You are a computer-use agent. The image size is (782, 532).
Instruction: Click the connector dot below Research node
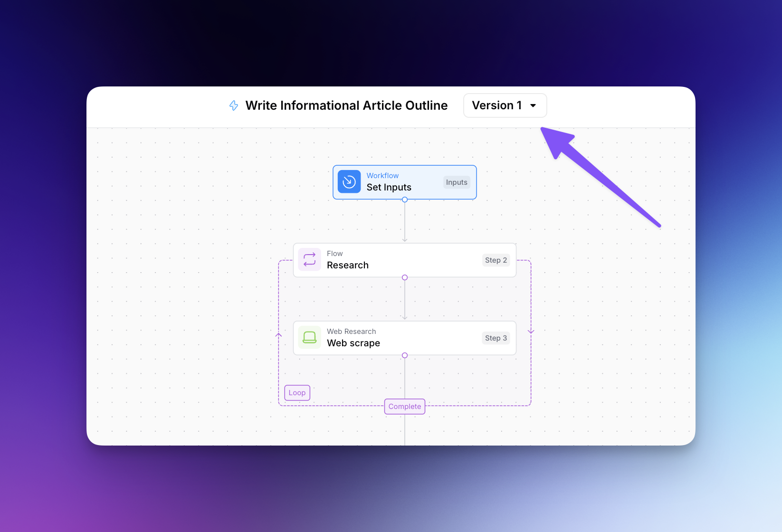[x=405, y=277]
